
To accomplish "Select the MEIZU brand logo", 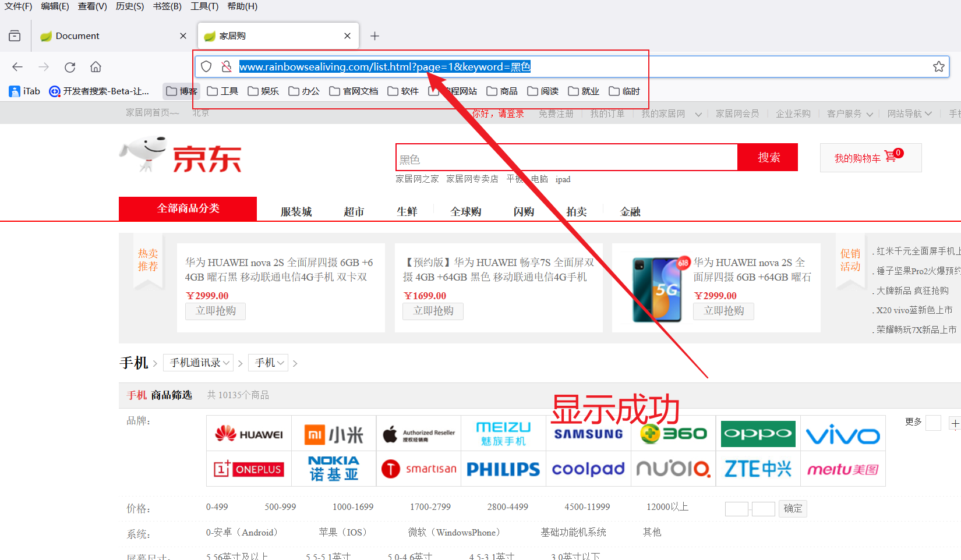I will pyautogui.click(x=504, y=434).
